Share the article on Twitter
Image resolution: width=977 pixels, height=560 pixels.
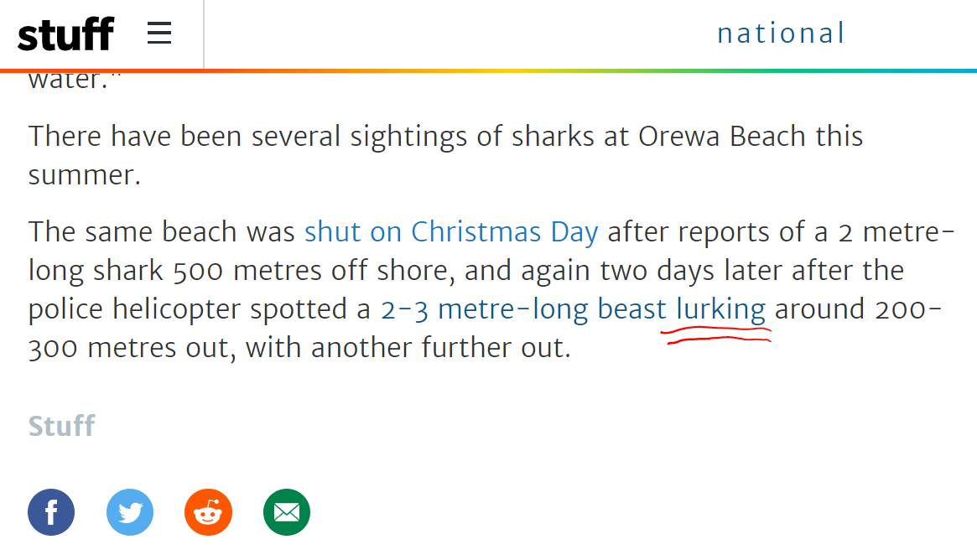point(130,512)
